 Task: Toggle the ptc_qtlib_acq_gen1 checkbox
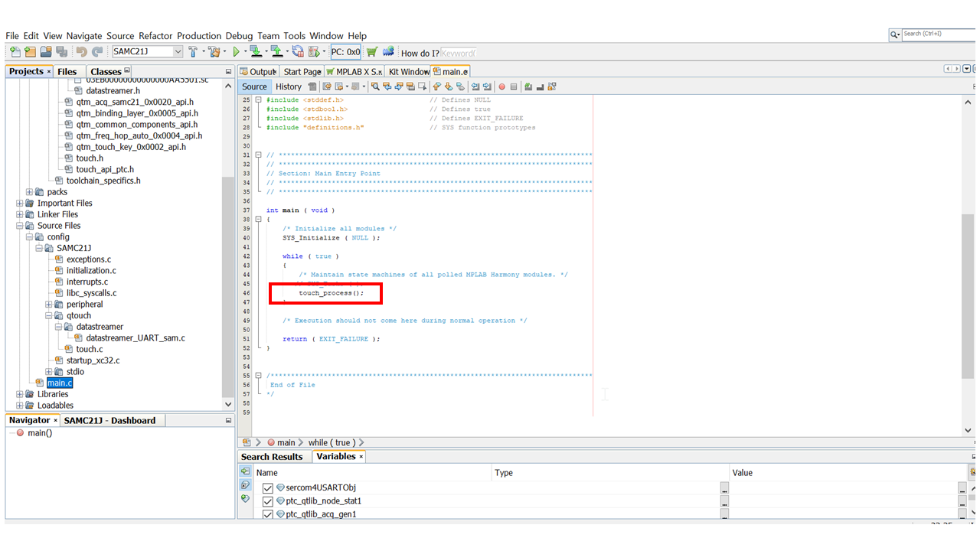point(268,514)
